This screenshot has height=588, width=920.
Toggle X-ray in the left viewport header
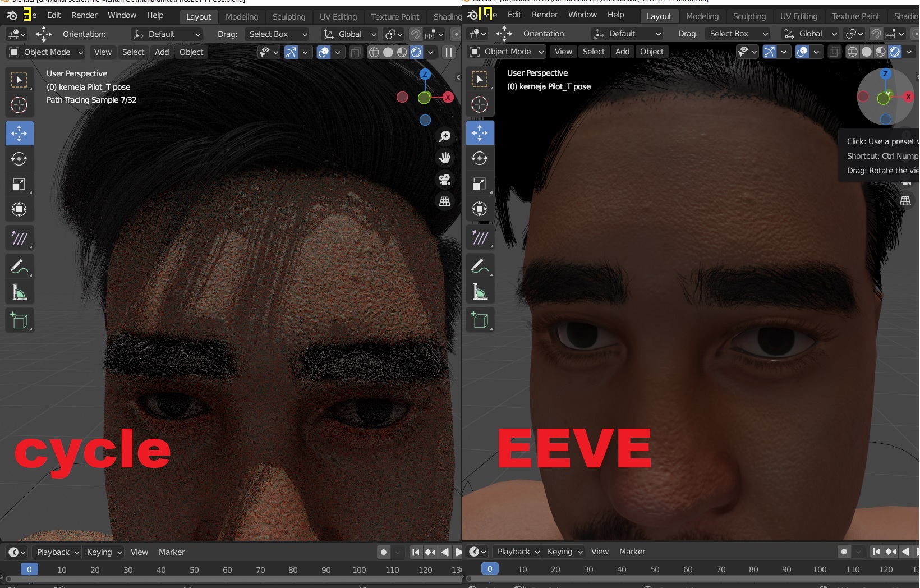(356, 53)
